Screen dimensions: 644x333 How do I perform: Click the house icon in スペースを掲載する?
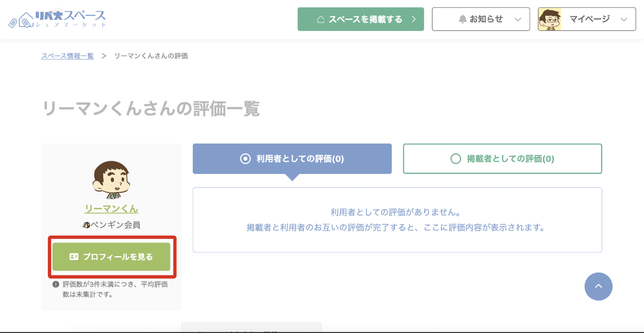click(x=320, y=19)
